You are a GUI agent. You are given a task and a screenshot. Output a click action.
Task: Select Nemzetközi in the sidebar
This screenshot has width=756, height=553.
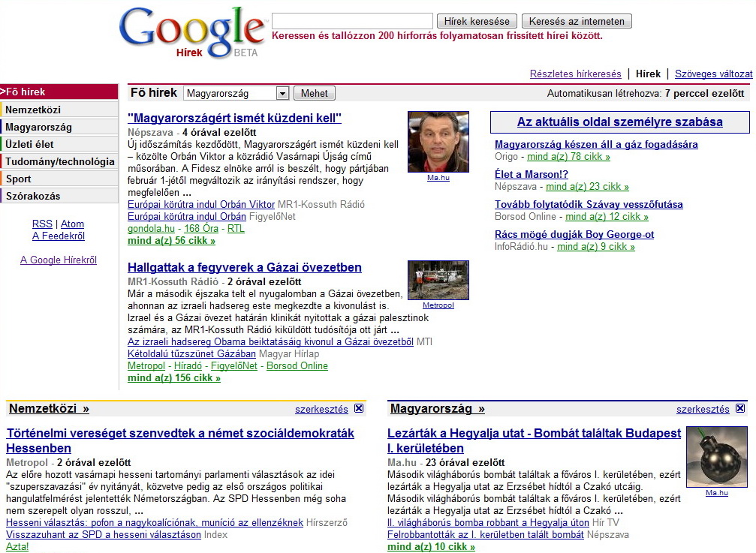coord(59,110)
